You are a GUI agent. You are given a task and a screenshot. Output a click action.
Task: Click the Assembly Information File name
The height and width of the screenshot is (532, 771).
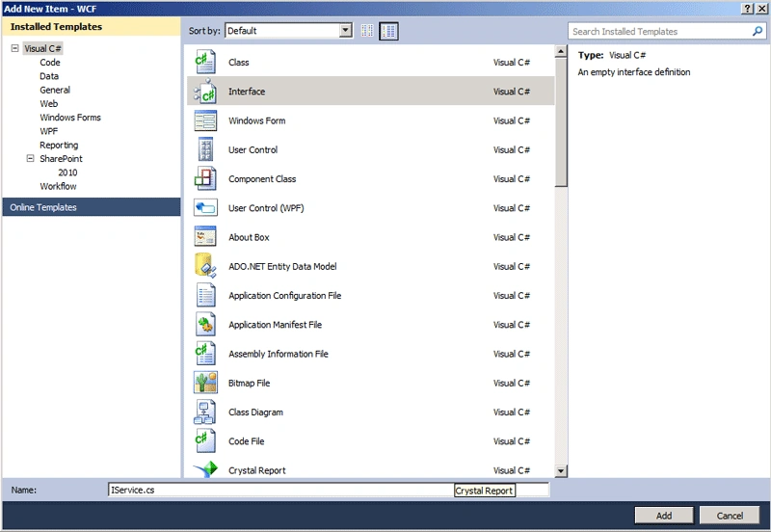click(x=279, y=354)
